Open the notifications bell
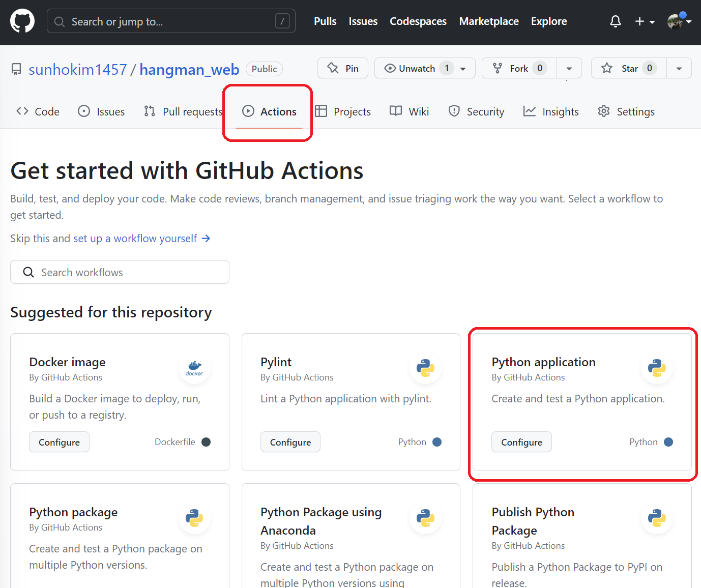 pyautogui.click(x=616, y=21)
